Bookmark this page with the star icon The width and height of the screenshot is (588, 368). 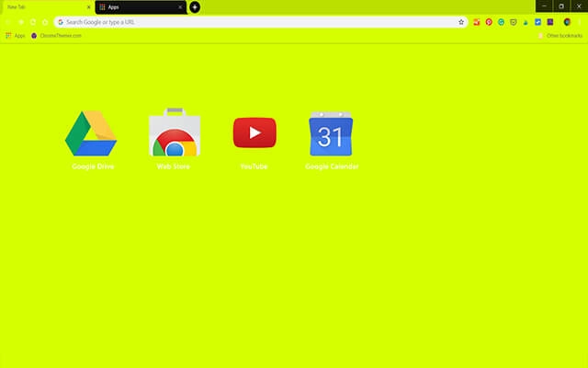(x=461, y=22)
